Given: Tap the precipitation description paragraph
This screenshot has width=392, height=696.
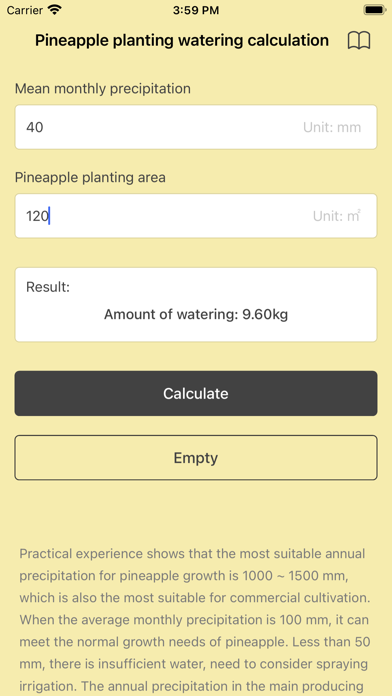Looking at the screenshot, I should [x=195, y=621].
